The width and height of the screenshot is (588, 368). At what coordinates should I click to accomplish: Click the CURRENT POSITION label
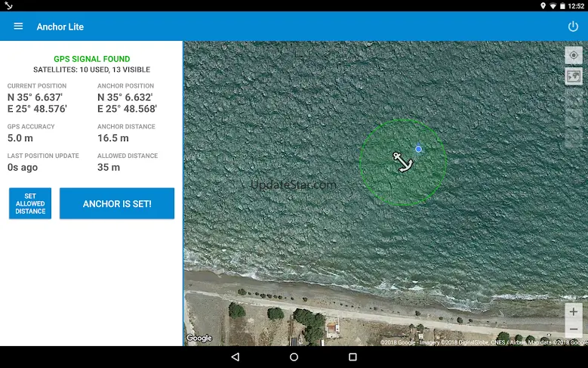(37, 86)
